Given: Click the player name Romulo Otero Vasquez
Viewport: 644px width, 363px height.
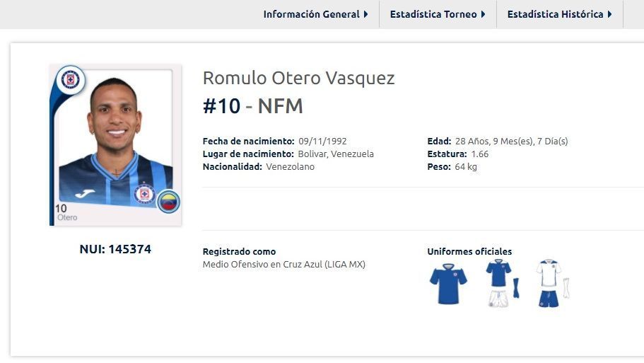Looking at the screenshot, I should click(x=298, y=78).
